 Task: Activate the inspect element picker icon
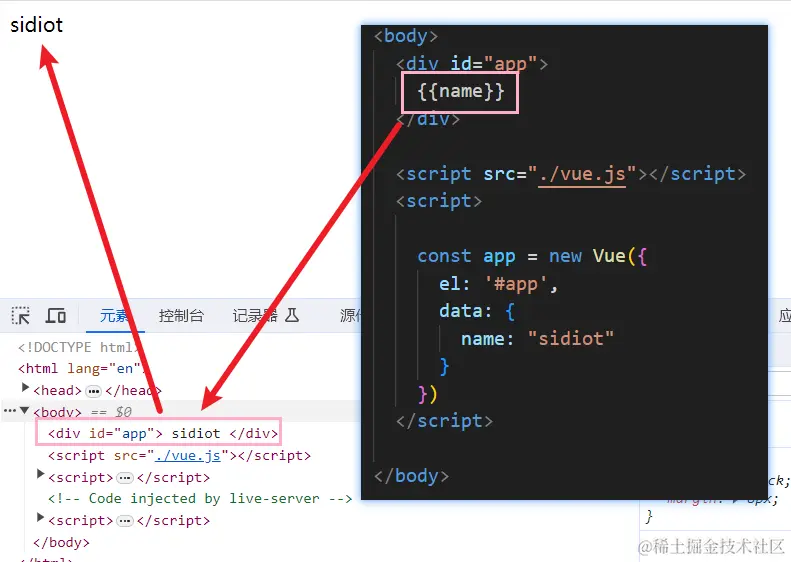[x=21, y=316]
